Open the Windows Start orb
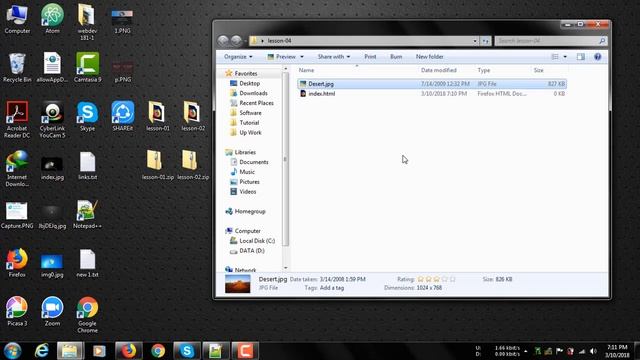The image size is (640, 360). point(12,351)
